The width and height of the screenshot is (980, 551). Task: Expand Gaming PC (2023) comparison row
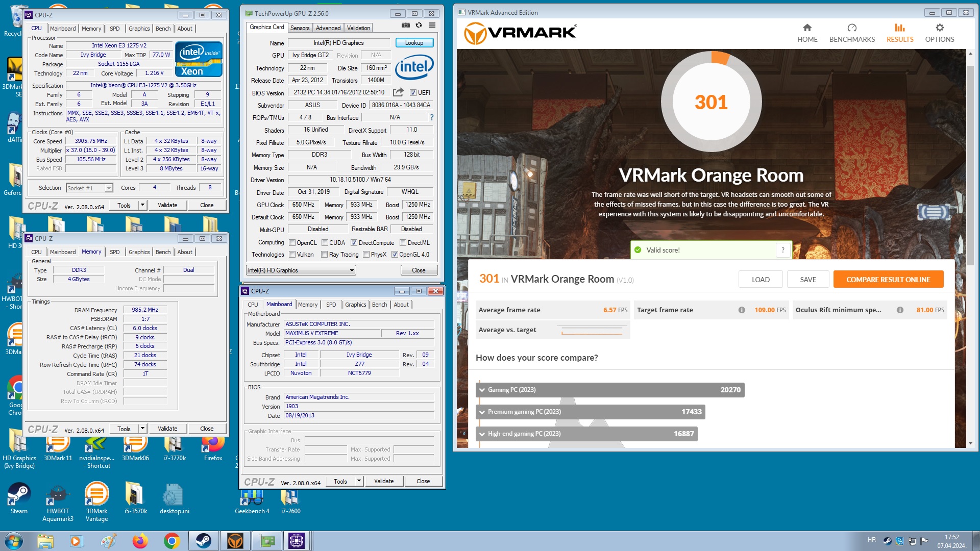(x=610, y=390)
